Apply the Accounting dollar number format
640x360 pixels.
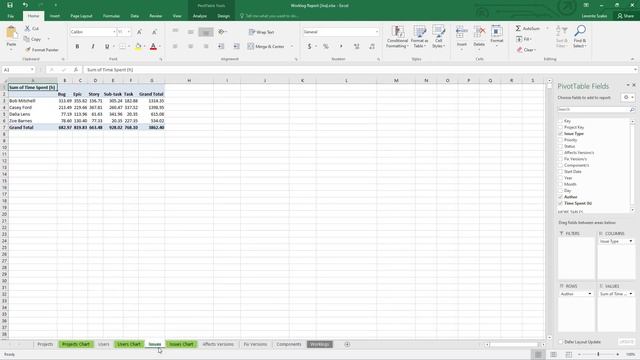point(309,47)
